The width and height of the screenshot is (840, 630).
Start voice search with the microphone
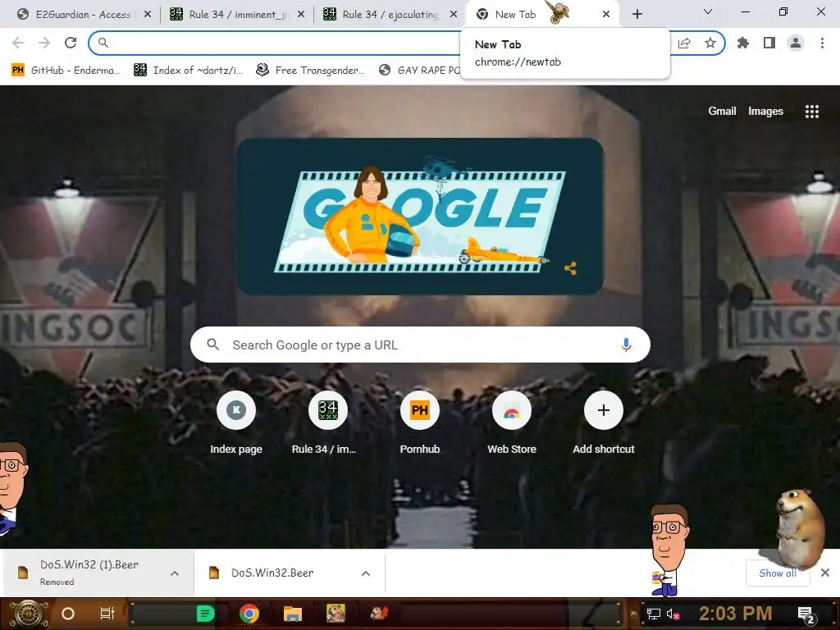[x=626, y=345]
